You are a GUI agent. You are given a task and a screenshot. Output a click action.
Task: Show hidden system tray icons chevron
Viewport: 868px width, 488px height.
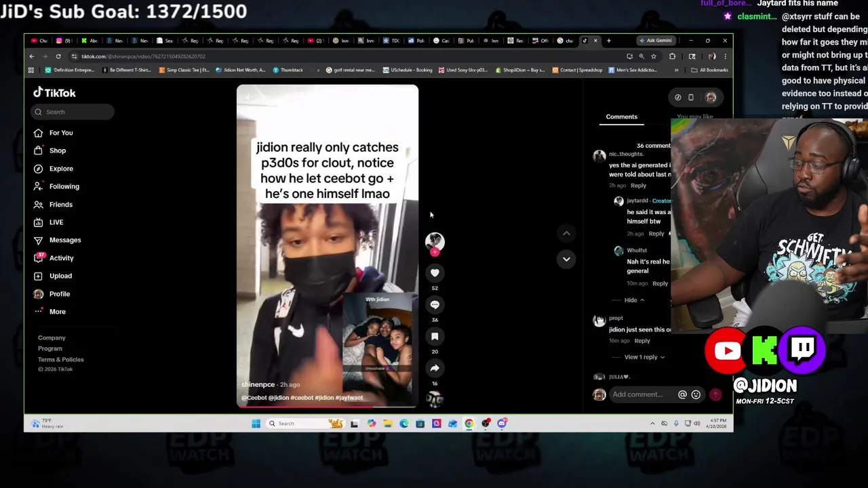coord(652,424)
